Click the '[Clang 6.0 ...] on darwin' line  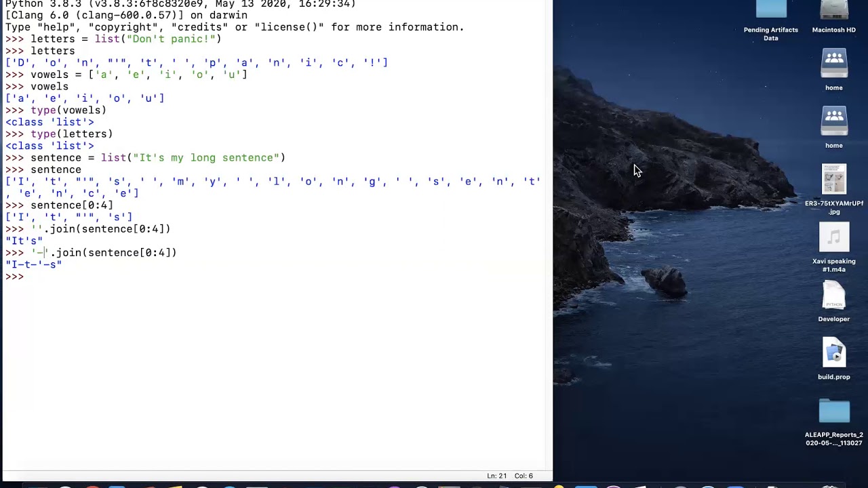126,15
